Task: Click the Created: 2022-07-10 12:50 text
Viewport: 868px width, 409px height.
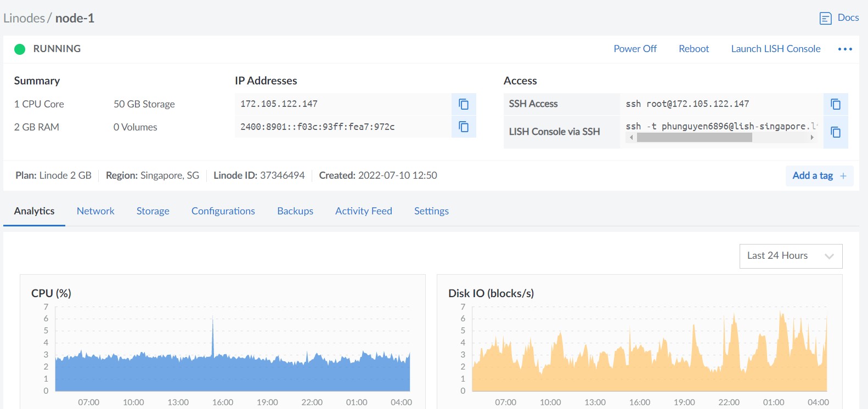Action: tap(378, 175)
